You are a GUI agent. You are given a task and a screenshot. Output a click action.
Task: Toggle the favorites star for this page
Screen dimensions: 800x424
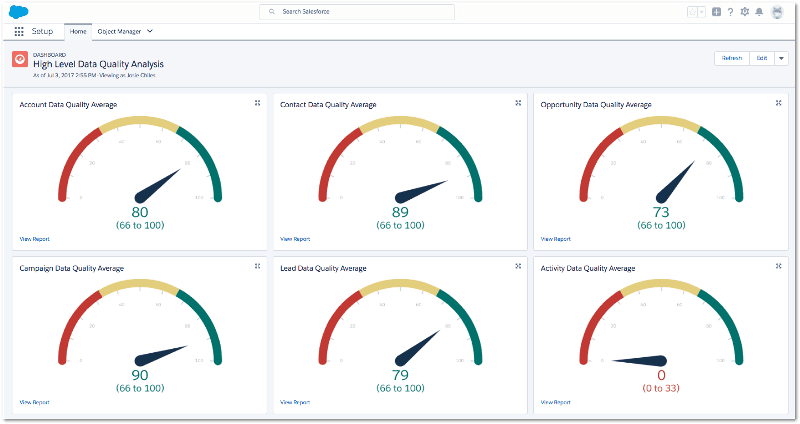tap(691, 12)
